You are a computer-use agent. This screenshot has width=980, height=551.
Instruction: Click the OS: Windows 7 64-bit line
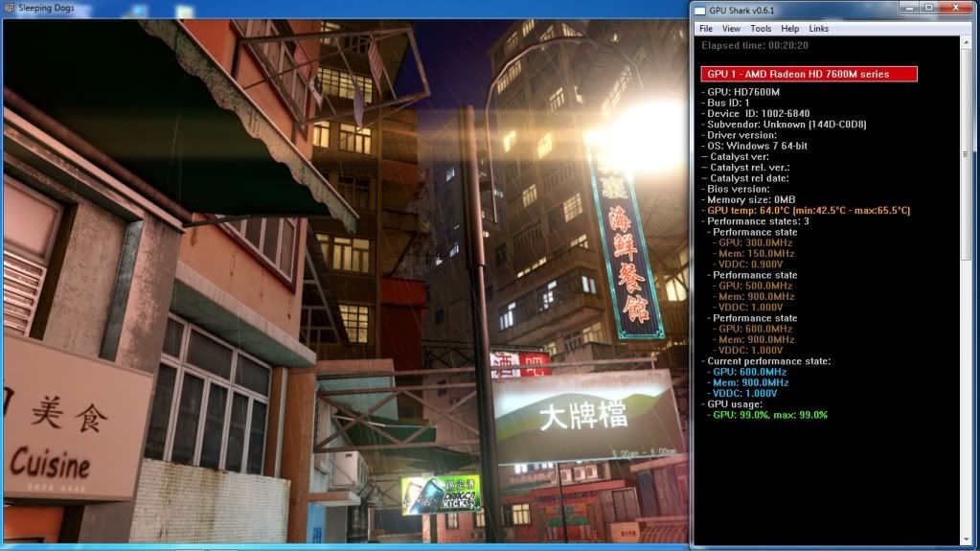point(754,146)
